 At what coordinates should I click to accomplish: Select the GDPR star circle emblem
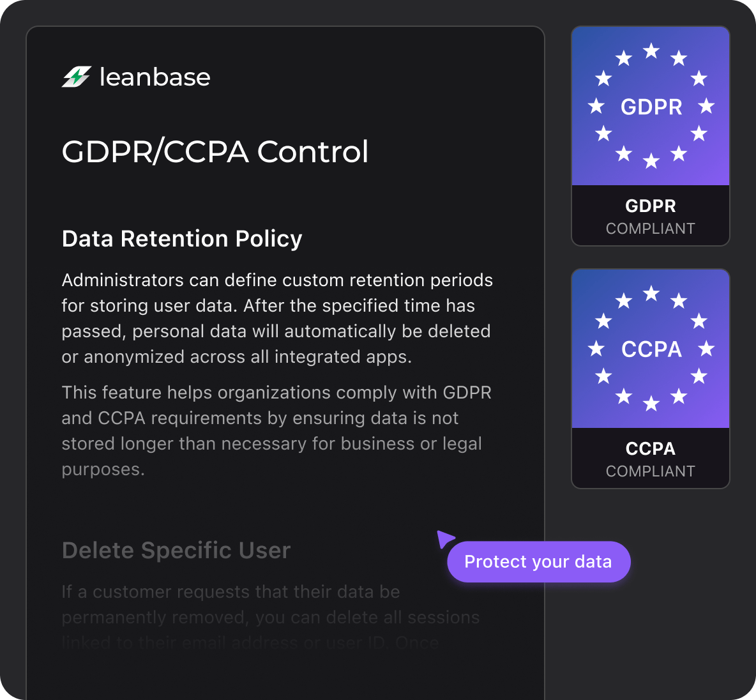(651, 105)
